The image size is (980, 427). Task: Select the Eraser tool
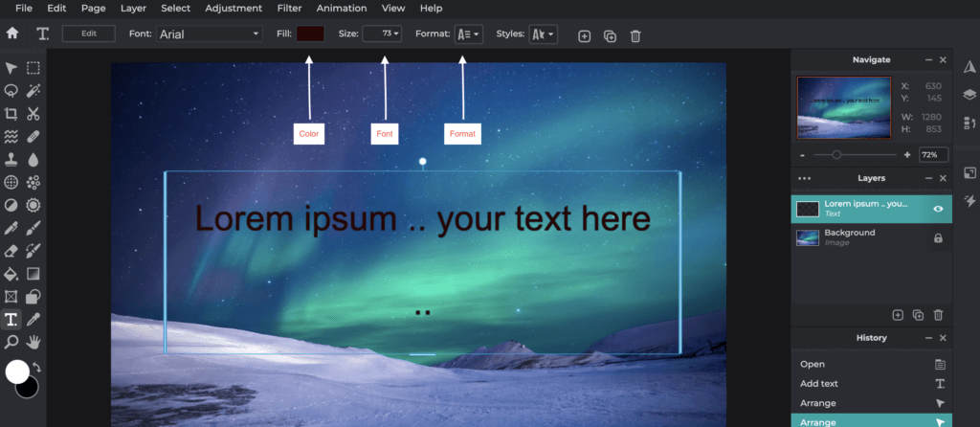[x=11, y=251]
